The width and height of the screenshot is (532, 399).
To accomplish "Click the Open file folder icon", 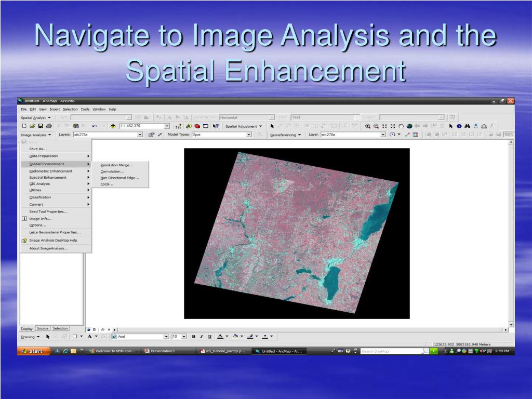I will click(x=32, y=126).
